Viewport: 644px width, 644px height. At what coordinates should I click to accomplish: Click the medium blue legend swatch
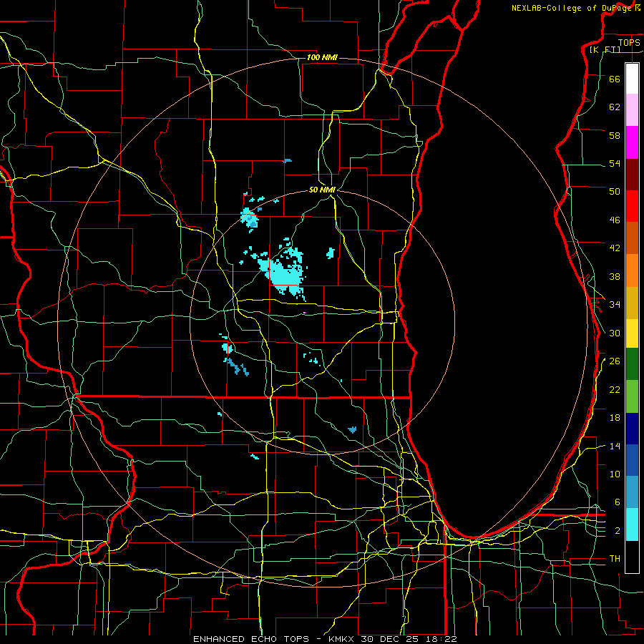point(632,460)
